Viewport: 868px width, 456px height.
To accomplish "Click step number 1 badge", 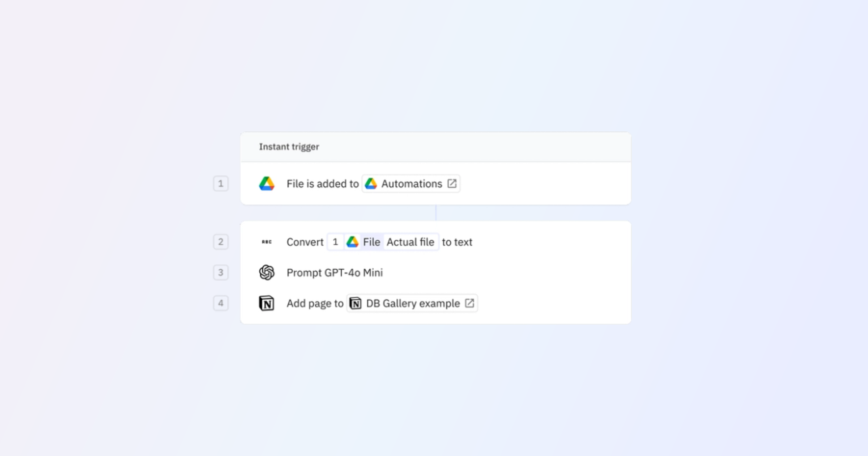I will tap(221, 183).
